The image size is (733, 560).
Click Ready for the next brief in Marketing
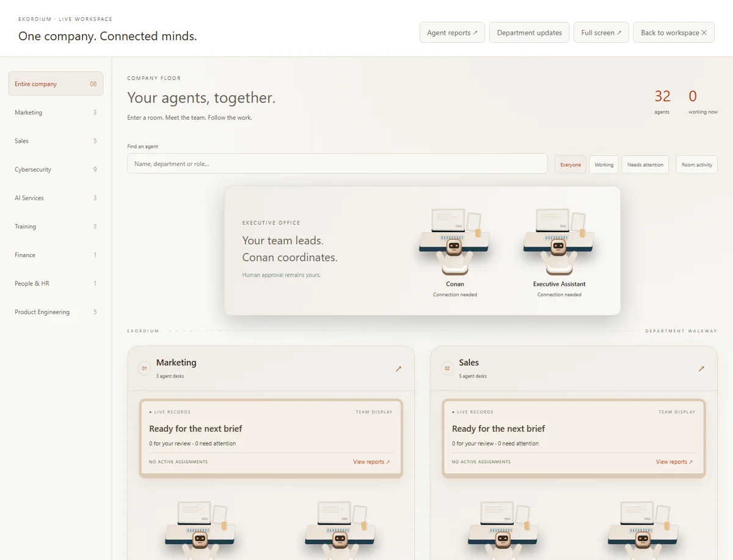[x=195, y=429]
